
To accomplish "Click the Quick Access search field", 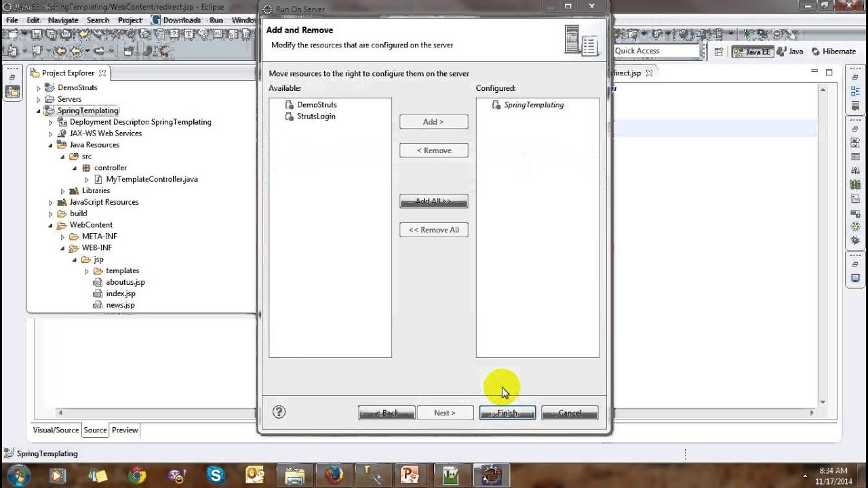I will [656, 51].
